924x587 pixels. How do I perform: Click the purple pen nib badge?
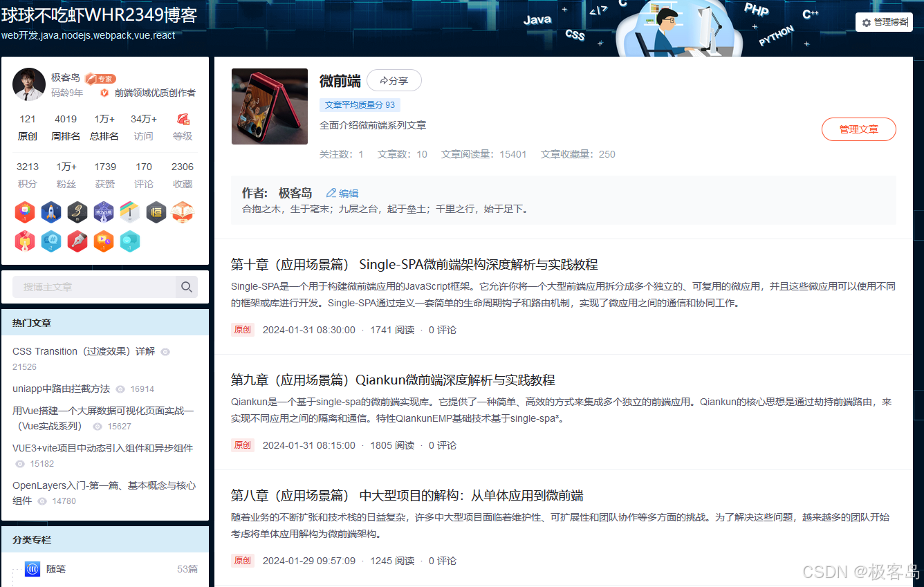(x=104, y=212)
